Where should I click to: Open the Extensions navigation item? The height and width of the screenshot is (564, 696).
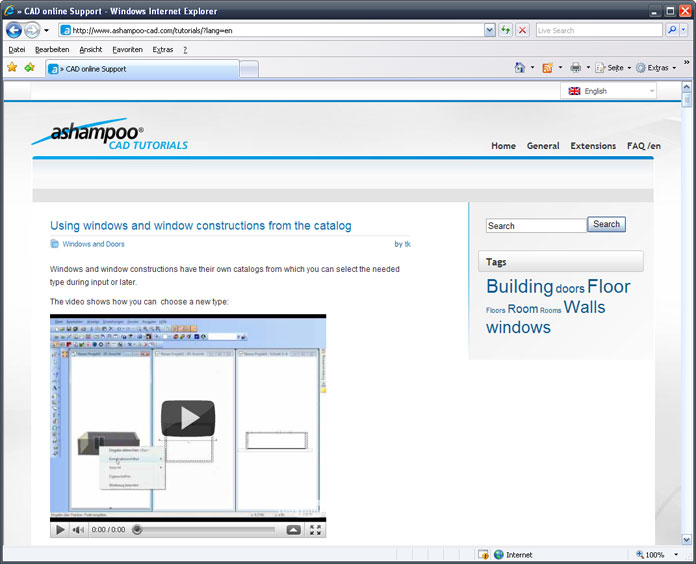click(593, 146)
